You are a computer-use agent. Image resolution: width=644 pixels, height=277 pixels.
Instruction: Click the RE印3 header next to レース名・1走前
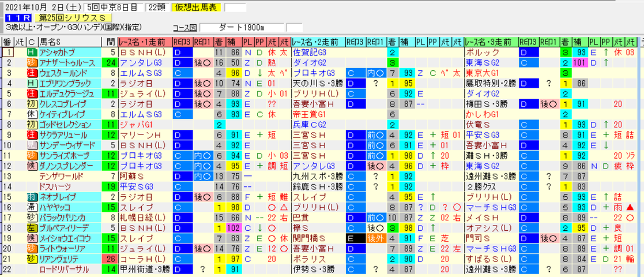[x=182, y=42]
